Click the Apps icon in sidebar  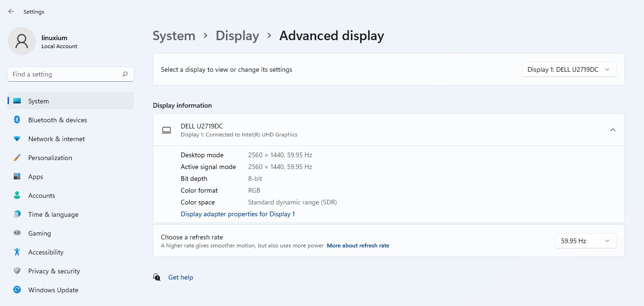(x=17, y=177)
